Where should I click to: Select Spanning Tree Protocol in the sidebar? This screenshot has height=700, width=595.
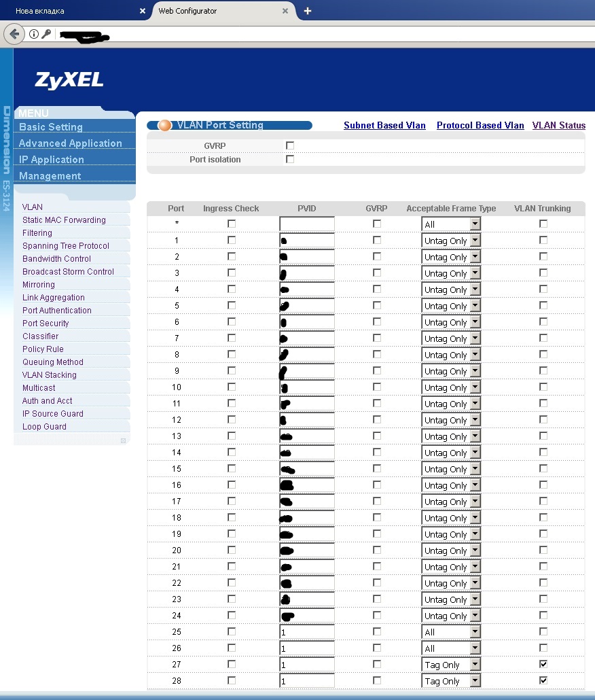pos(65,245)
